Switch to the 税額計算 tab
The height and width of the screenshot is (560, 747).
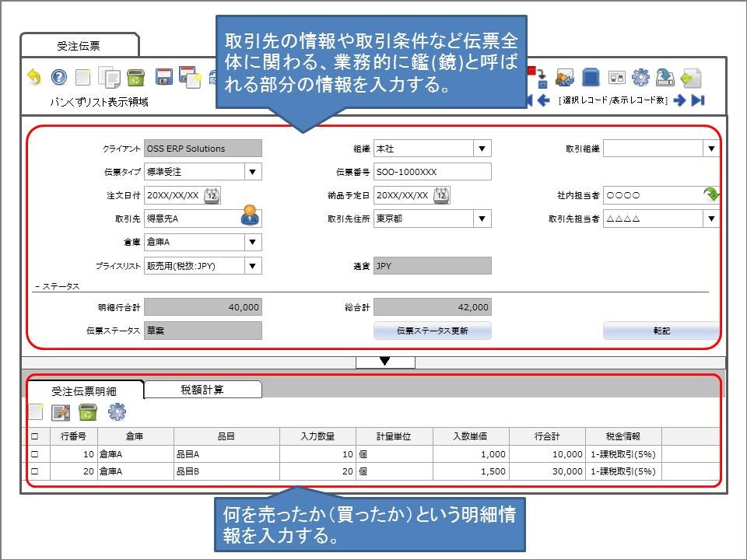(x=202, y=390)
